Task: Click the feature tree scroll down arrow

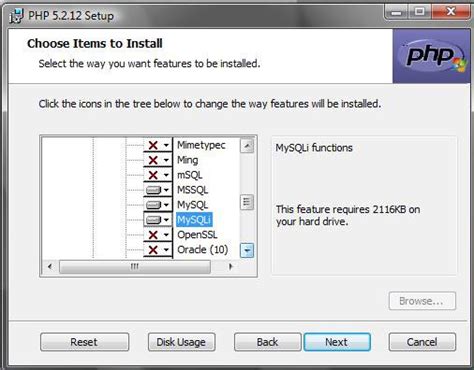Action: [247, 251]
